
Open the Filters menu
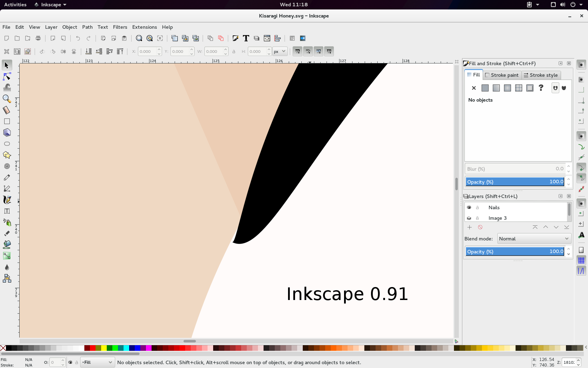(120, 27)
